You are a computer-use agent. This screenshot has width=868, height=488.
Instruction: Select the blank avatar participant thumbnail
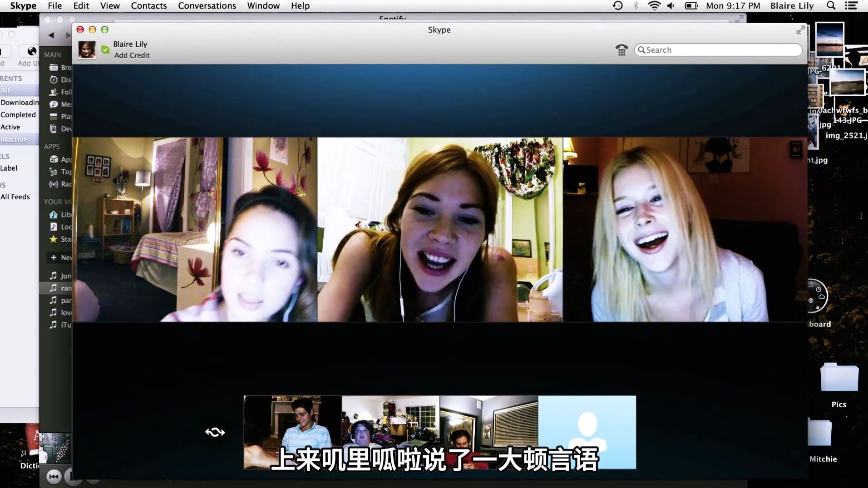(587, 432)
